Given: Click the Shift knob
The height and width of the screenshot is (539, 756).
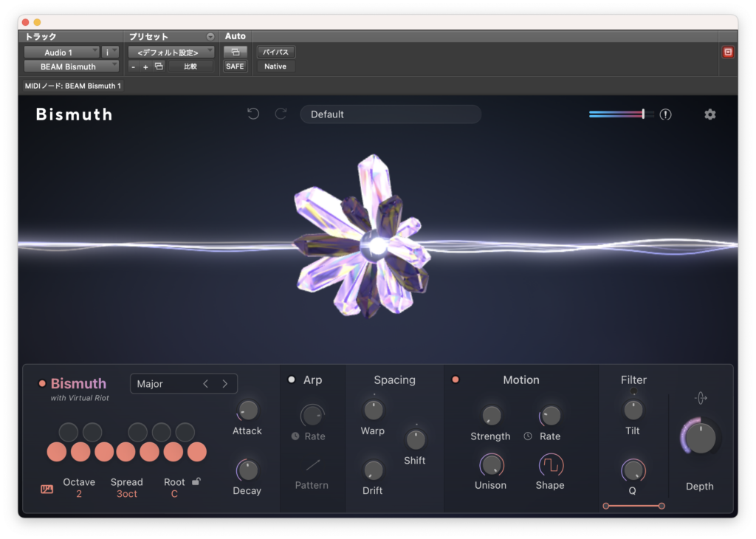Looking at the screenshot, I should click(x=415, y=439).
